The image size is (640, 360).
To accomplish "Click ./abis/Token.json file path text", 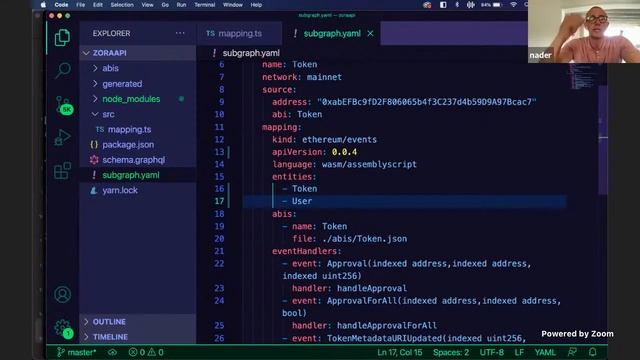I will 364,239.
